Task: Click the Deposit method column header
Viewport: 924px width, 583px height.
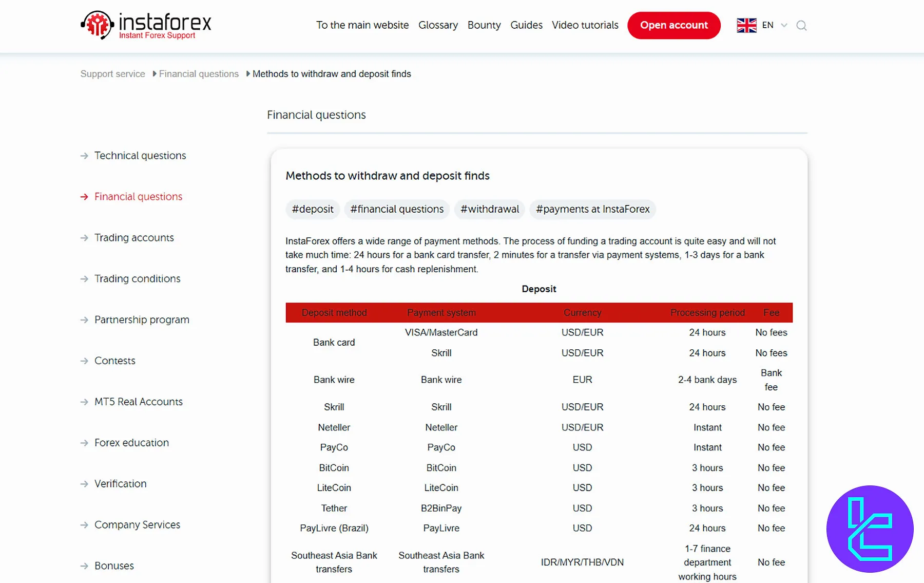Action: click(x=334, y=313)
